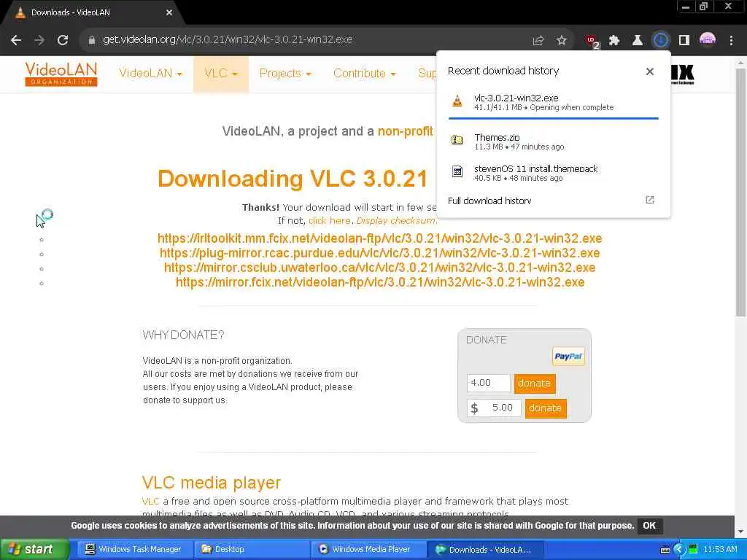Open Themes.zip in download history

[x=553, y=141]
